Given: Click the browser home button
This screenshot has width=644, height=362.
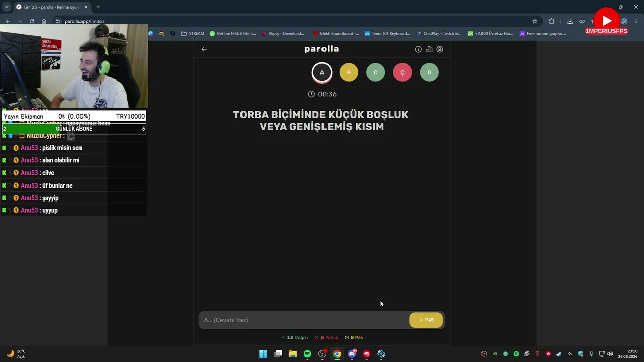Looking at the screenshot, I should click(44, 21).
